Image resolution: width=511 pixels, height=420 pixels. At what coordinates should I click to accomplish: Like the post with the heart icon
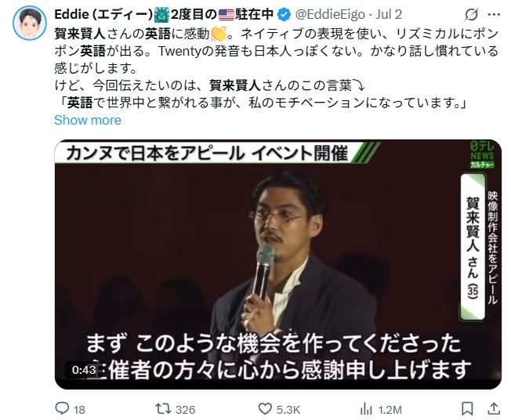[265, 408]
